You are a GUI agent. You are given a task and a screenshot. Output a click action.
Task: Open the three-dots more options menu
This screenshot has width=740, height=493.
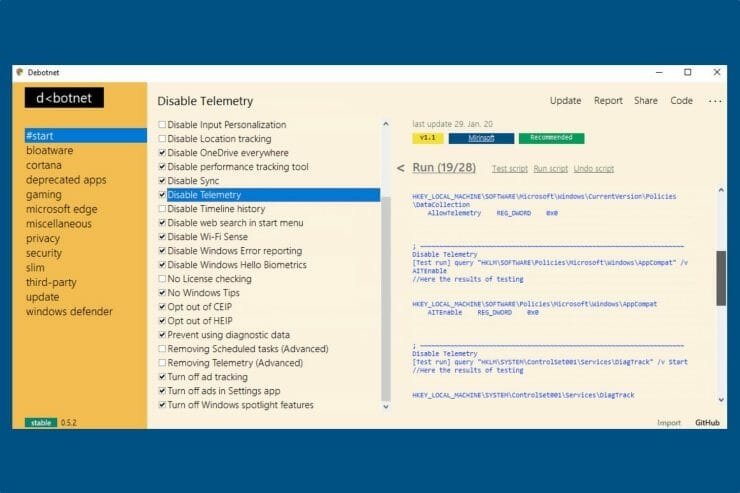point(715,101)
